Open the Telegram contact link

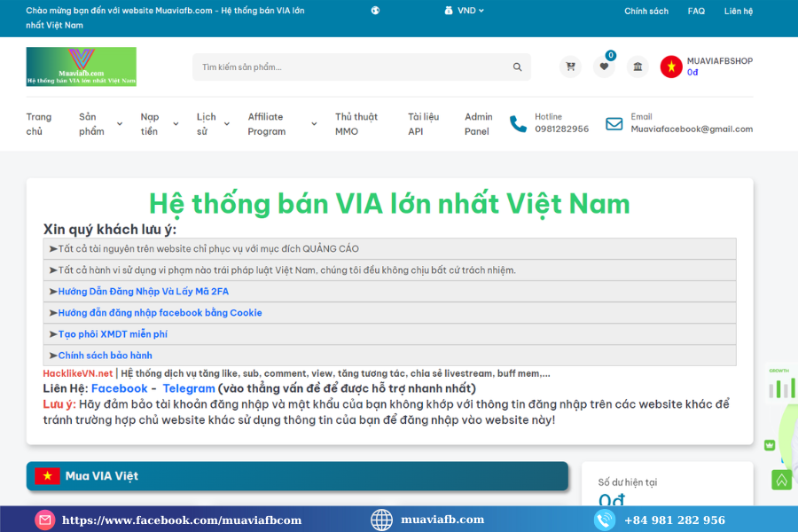pyautogui.click(x=188, y=388)
